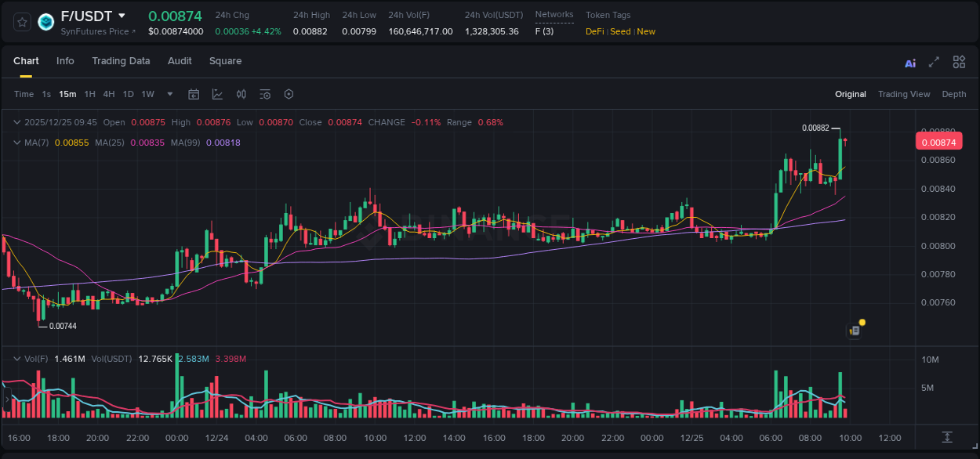Select the 15m timeframe button
The image size is (980, 459).
(x=67, y=94)
